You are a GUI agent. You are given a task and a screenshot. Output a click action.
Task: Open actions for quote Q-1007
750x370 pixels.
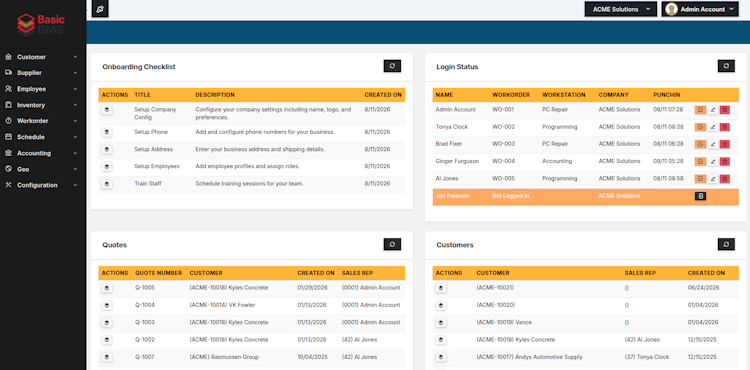(x=107, y=357)
